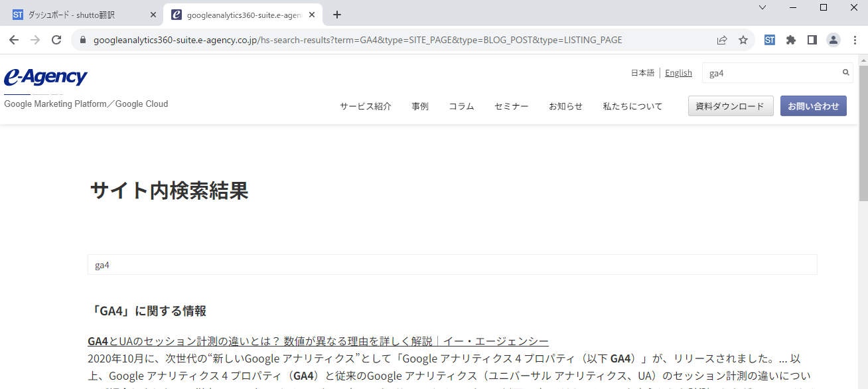Screen dimensions: 868x389
Task: Reload the current page
Action: pos(56,40)
